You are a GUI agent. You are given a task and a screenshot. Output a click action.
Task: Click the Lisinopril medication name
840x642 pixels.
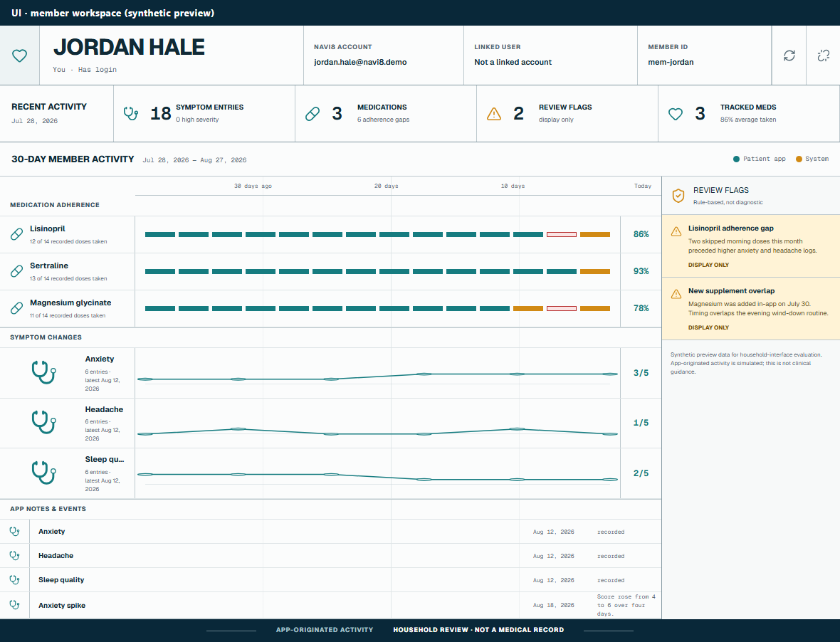tap(48, 228)
